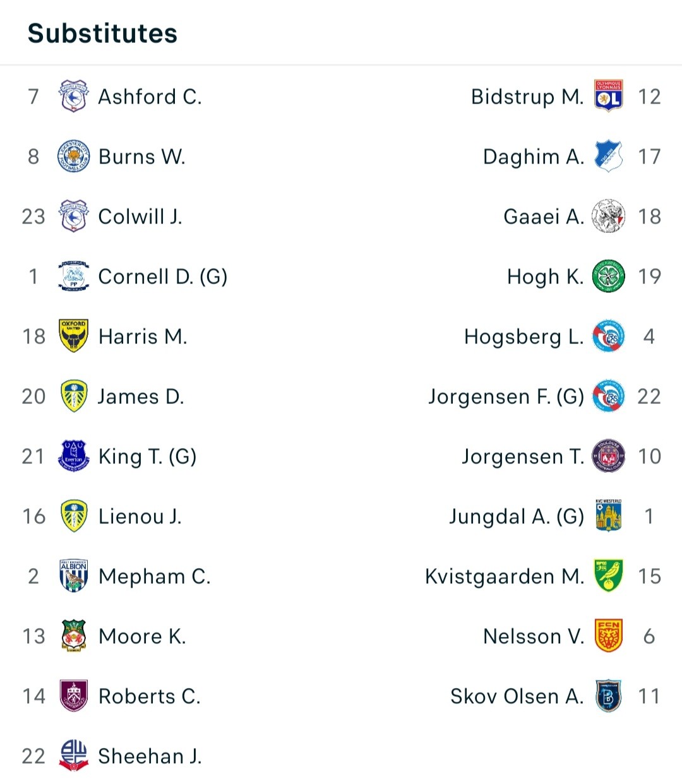Select player Hogsberg L.

click(523, 337)
